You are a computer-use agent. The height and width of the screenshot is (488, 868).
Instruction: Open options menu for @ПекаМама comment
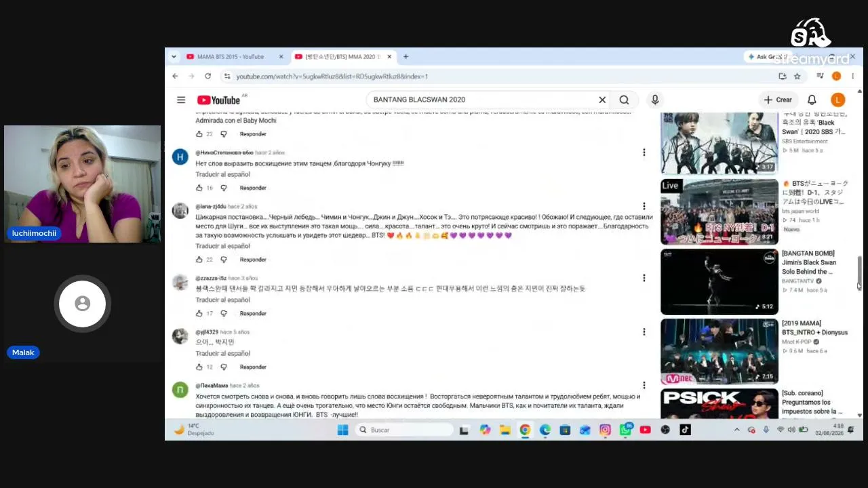(644, 385)
